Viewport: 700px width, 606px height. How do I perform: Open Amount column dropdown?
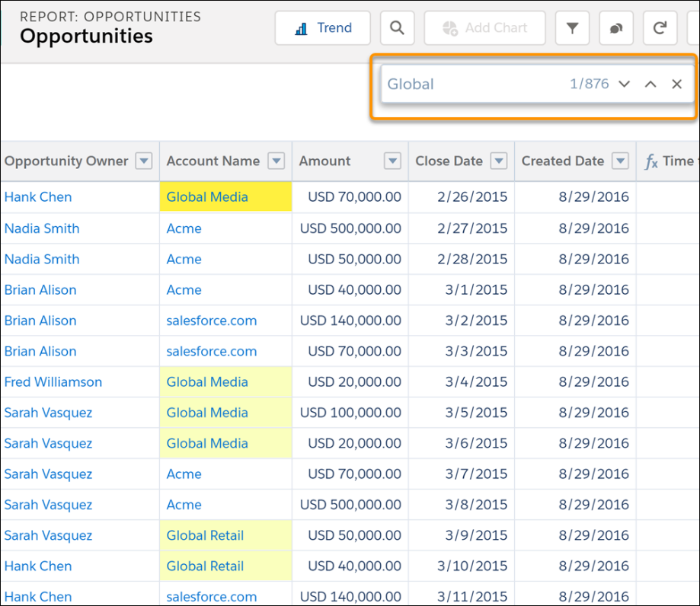pos(392,161)
